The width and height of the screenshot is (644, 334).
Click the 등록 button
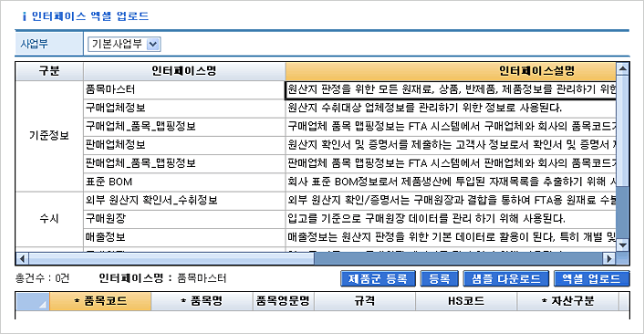click(440, 278)
